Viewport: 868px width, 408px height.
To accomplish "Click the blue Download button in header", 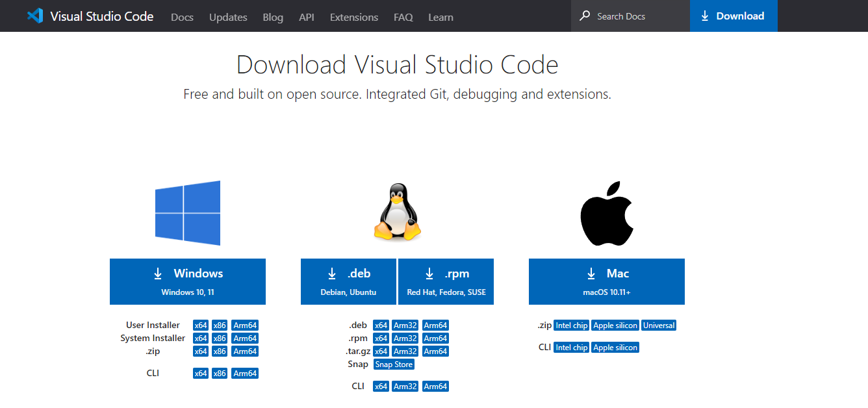I will [734, 16].
